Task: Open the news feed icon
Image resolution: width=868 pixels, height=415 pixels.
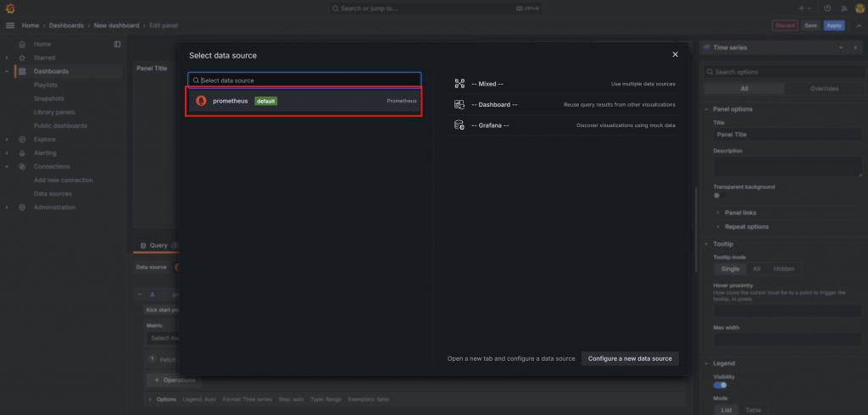Action: pyautogui.click(x=843, y=8)
